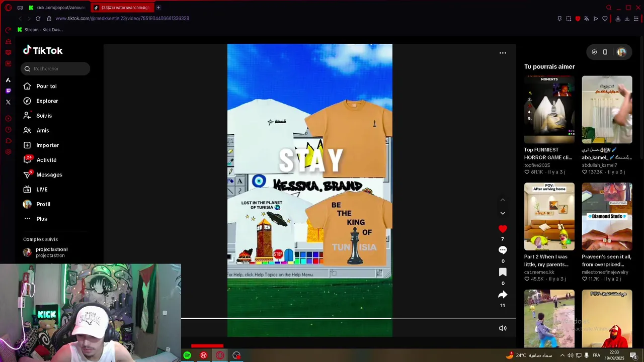Image resolution: width=644 pixels, height=362 pixels.
Task: Open the comments bubble icon
Action: click(x=503, y=250)
